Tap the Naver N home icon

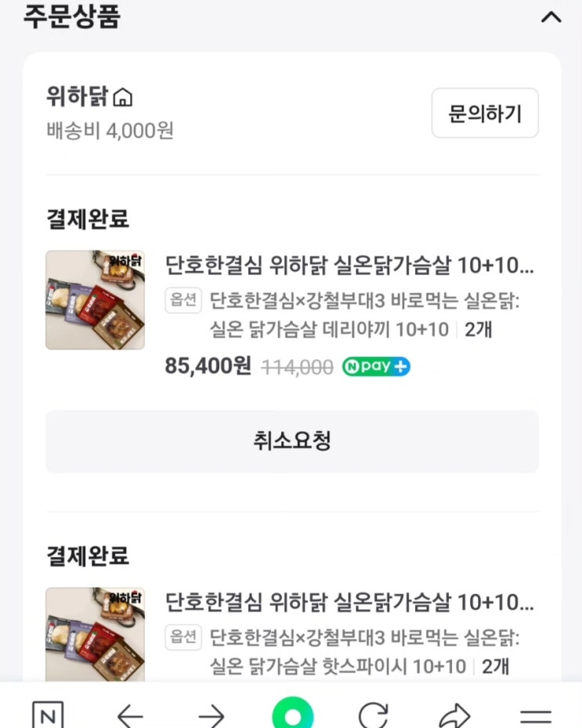pyautogui.click(x=49, y=715)
